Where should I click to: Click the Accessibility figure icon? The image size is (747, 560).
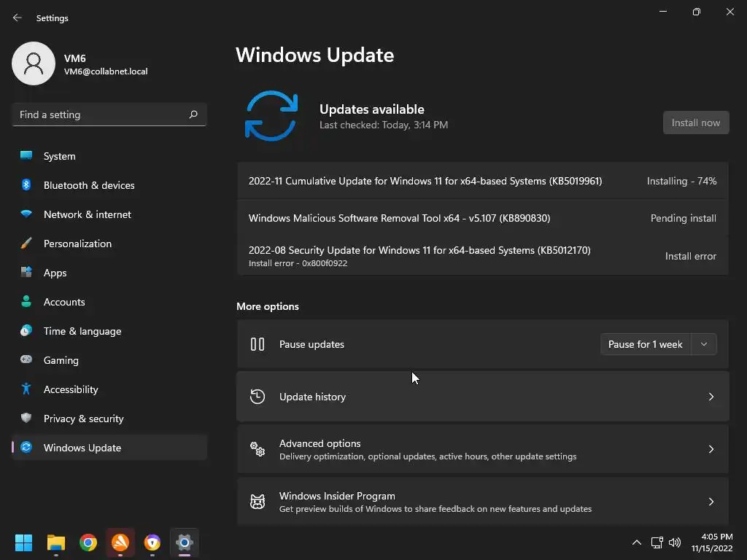(x=26, y=389)
